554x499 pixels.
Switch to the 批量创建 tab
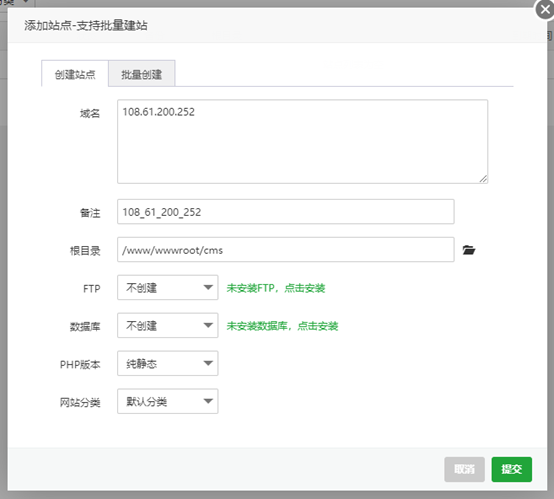[142, 74]
